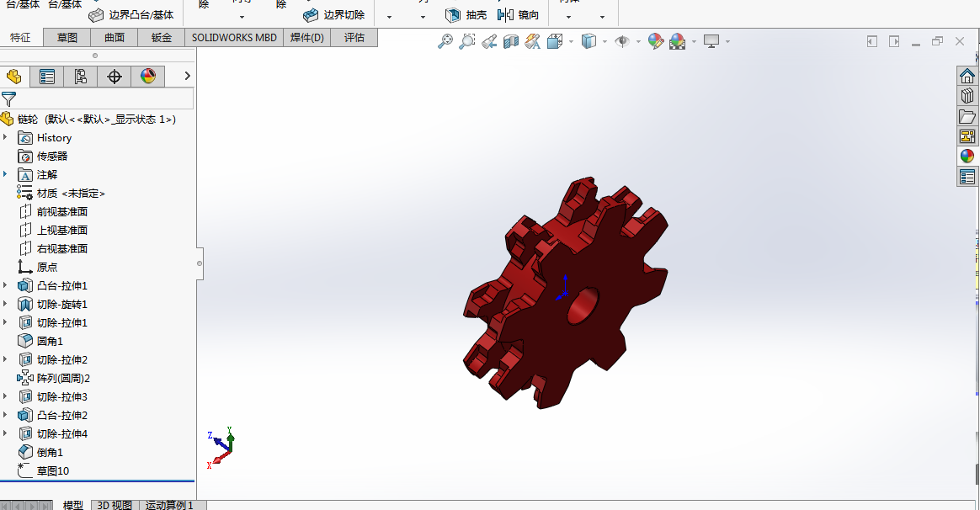980x510 pixels.
Task: Open SOLIDWORKS Resources home icon in task pane
Action: (x=967, y=77)
